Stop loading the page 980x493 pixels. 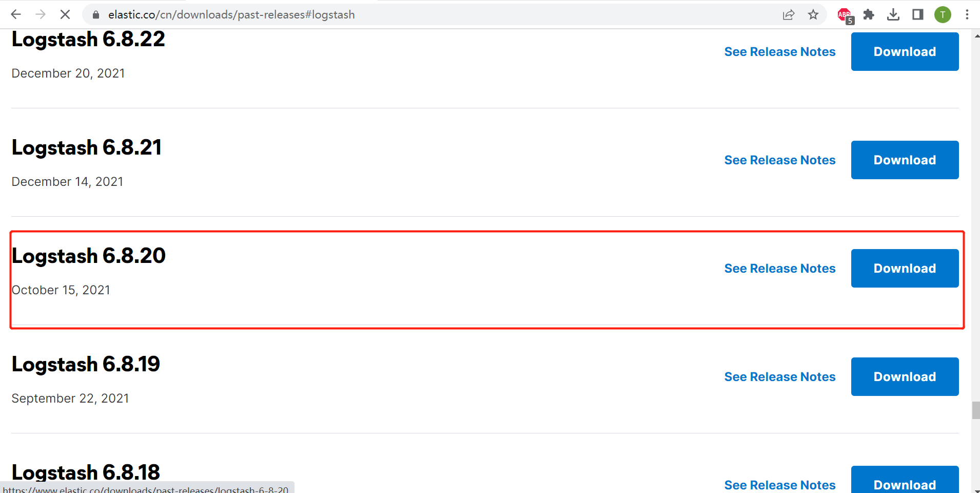tap(65, 14)
